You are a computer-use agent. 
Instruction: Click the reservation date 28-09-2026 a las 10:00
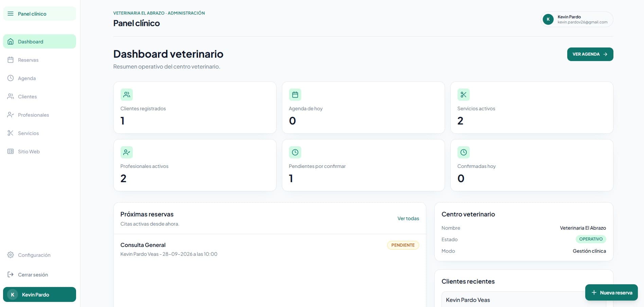(190, 254)
